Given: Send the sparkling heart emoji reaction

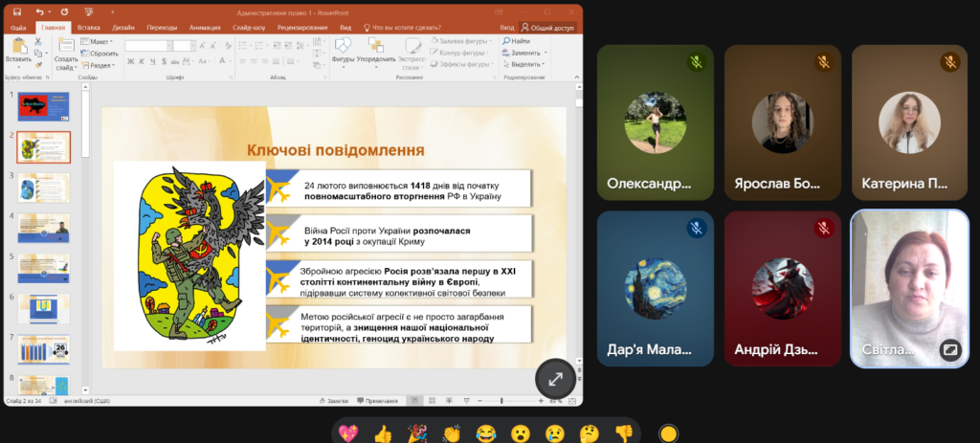Looking at the screenshot, I should coord(349,433).
